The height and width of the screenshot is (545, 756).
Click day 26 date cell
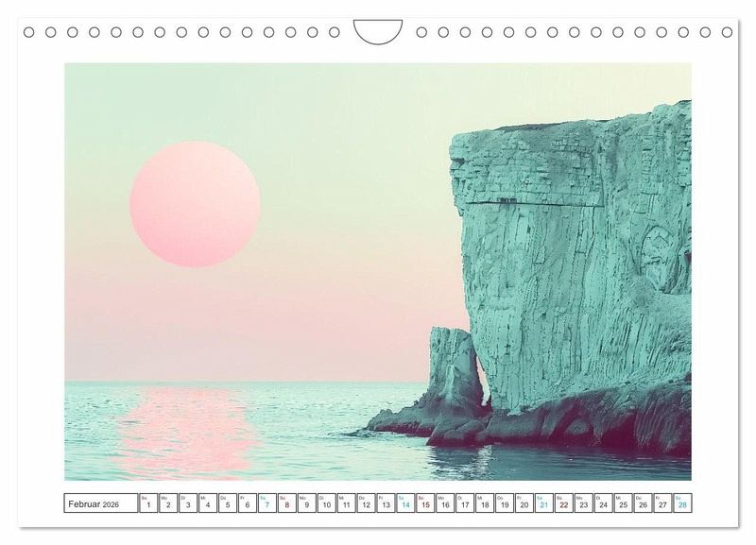[x=643, y=502]
